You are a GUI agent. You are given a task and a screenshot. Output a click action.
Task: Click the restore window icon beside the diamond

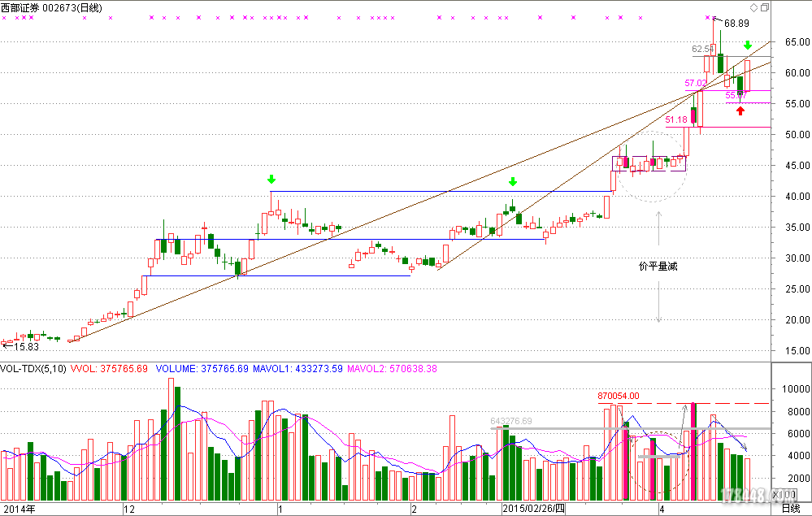pyautogui.click(x=764, y=7)
